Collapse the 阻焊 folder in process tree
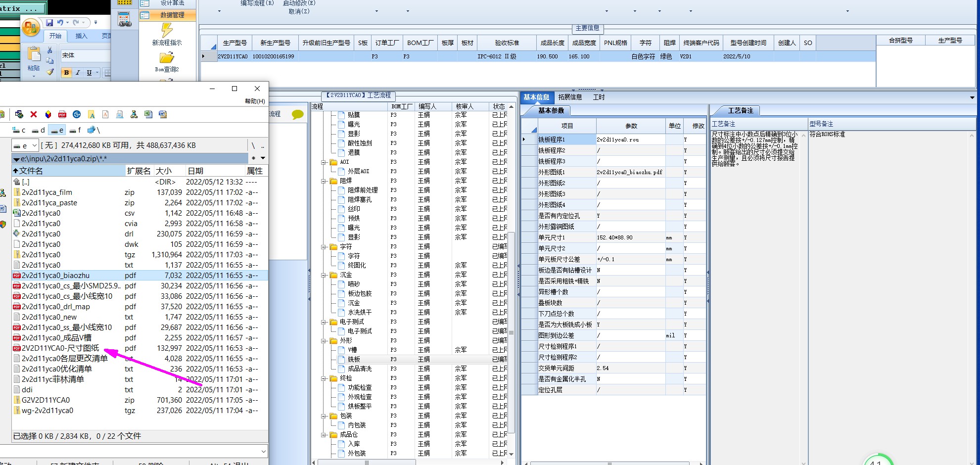The height and width of the screenshot is (465, 980). tap(324, 181)
